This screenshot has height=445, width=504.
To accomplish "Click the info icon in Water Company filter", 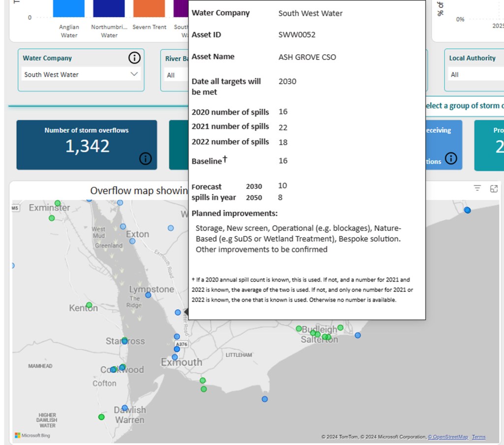I will pyautogui.click(x=134, y=58).
